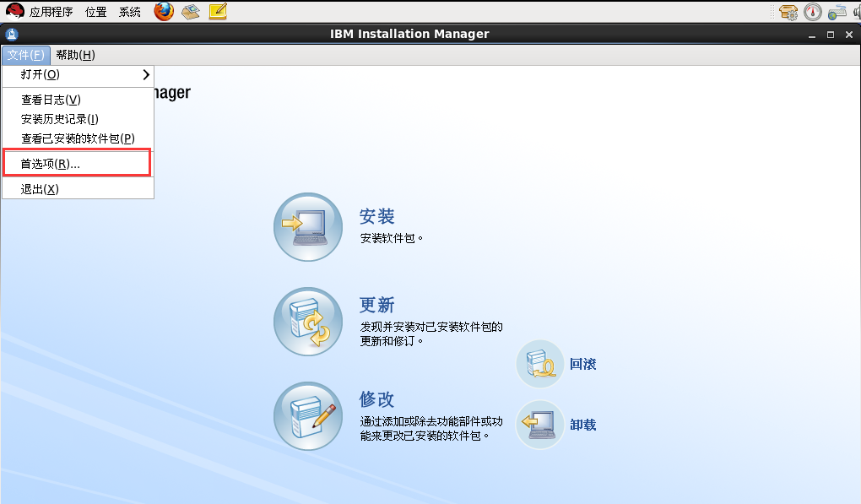Image resolution: width=861 pixels, height=504 pixels.
Task: Click the clock-like tray icon
Action: [x=813, y=12]
